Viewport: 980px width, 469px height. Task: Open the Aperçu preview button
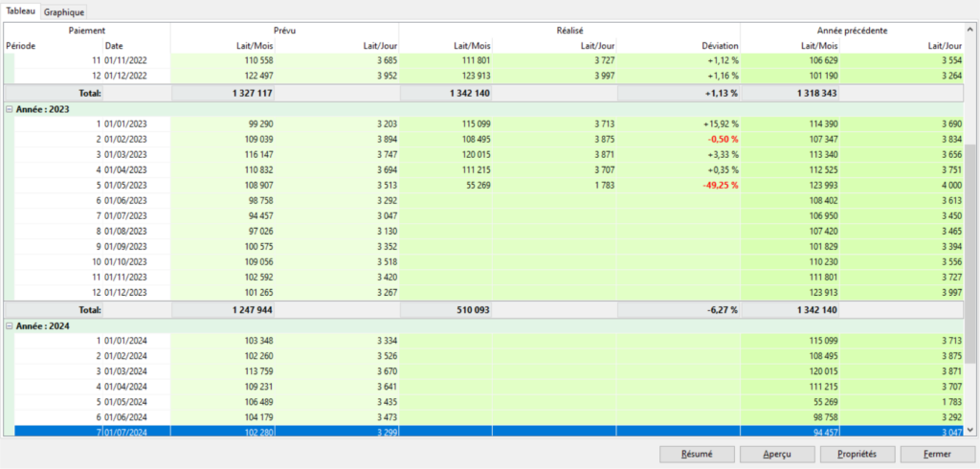[777, 454]
